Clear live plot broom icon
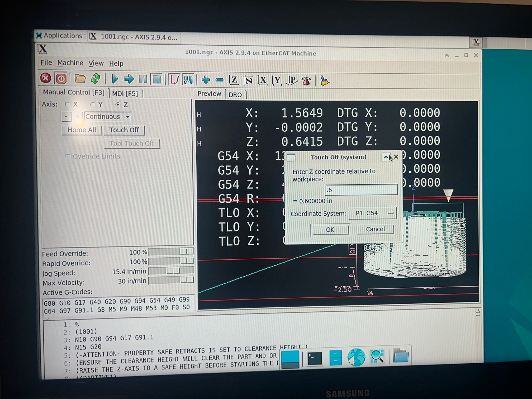Viewport: 532px width, 399px height. [324, 81]
